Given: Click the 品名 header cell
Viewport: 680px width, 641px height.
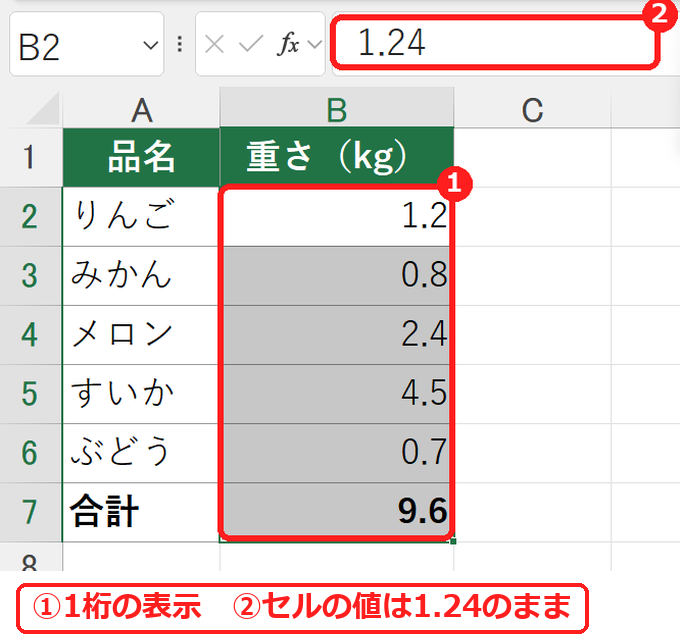Looking at the screenshot, I should (x=141, y=157).
